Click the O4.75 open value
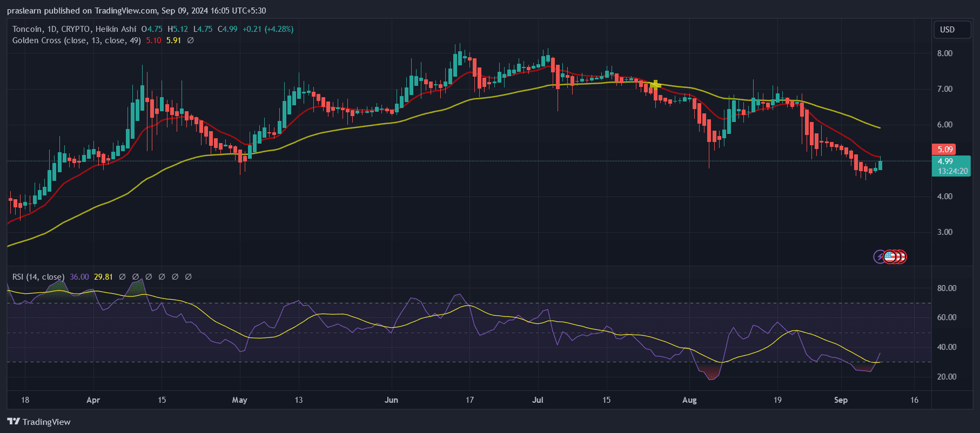 point(152,29)
